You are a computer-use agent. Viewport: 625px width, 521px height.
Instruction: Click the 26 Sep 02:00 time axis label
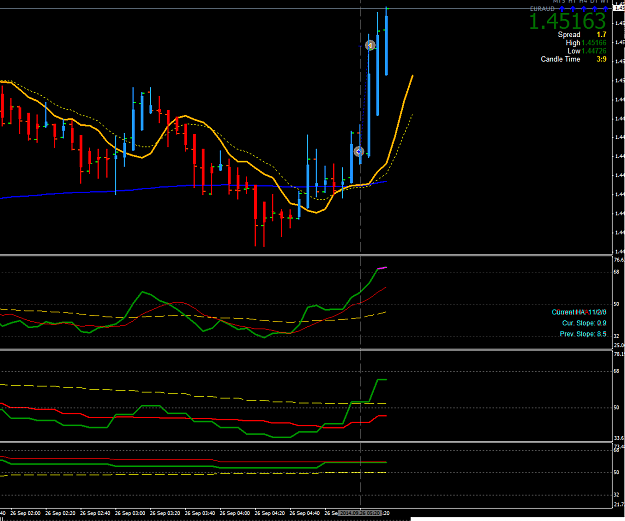(26, 513)
